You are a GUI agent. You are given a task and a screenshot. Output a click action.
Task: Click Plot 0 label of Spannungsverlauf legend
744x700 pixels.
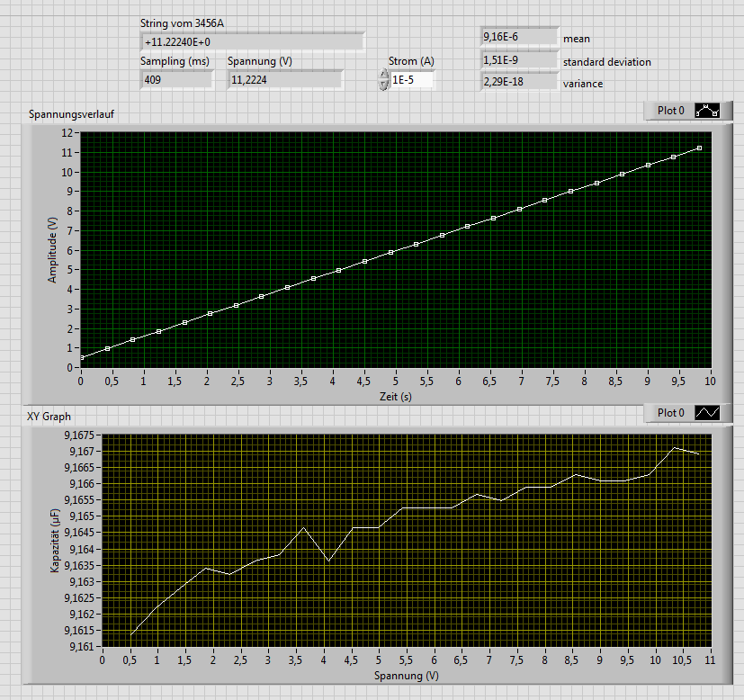click(x=670, y=111)
